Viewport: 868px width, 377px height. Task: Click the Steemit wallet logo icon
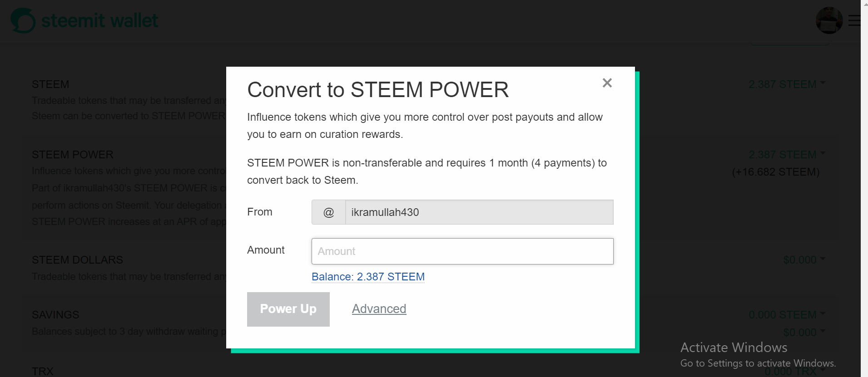click(23, 20)
